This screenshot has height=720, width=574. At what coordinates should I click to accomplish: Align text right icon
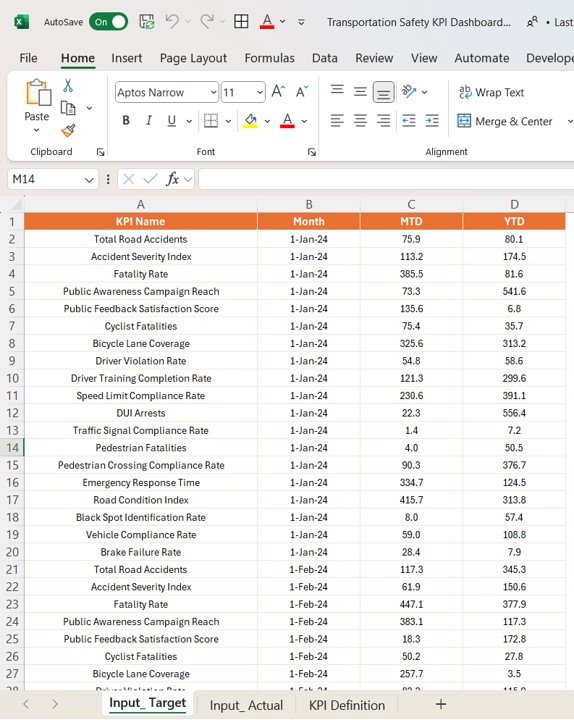[x=383, y=121]
